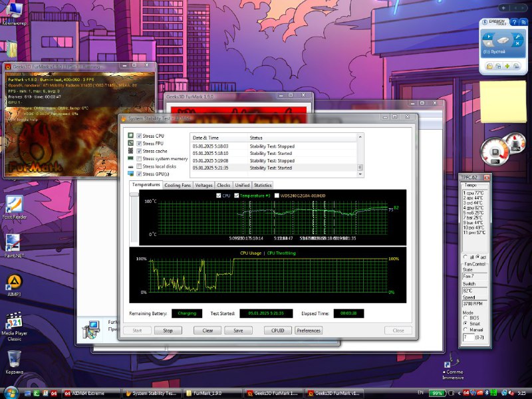This screenshot has width=532, height=399.
Task: Open the Media Player Classic desktop shortcut
Action: 14,327
